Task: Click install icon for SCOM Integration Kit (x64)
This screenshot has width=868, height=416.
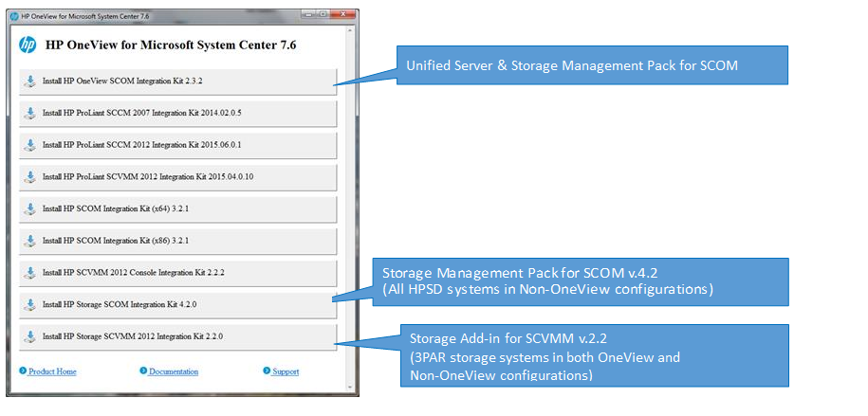Action: point(30,208)
